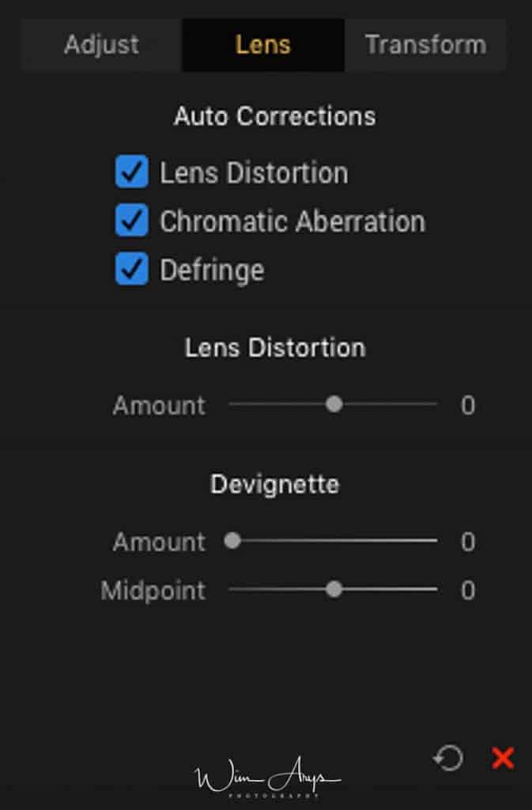This screenshot has width=532, height=810.
Task: Click the Defringe label text
Action: coord(212,271)
